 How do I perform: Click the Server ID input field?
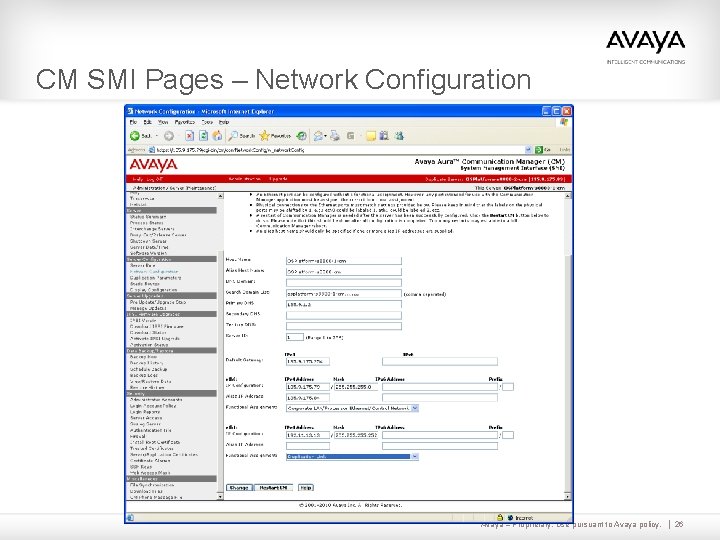[295, 337]
